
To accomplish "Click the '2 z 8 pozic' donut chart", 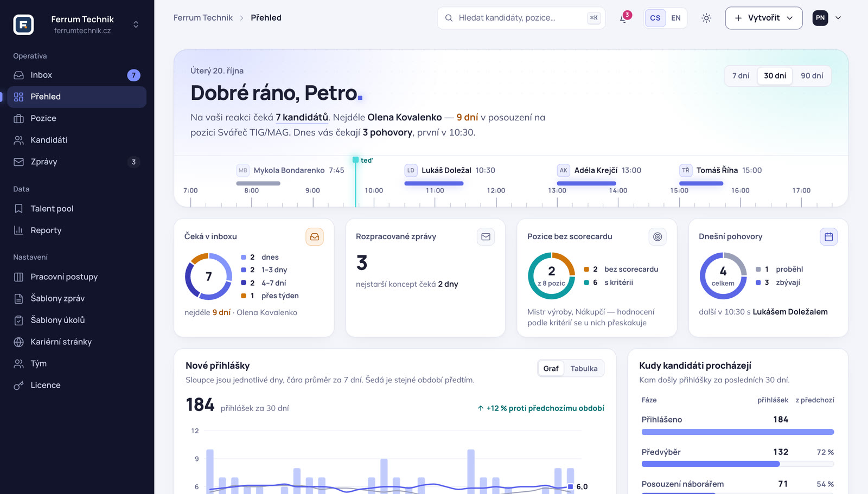I will (x=551, y=275).
